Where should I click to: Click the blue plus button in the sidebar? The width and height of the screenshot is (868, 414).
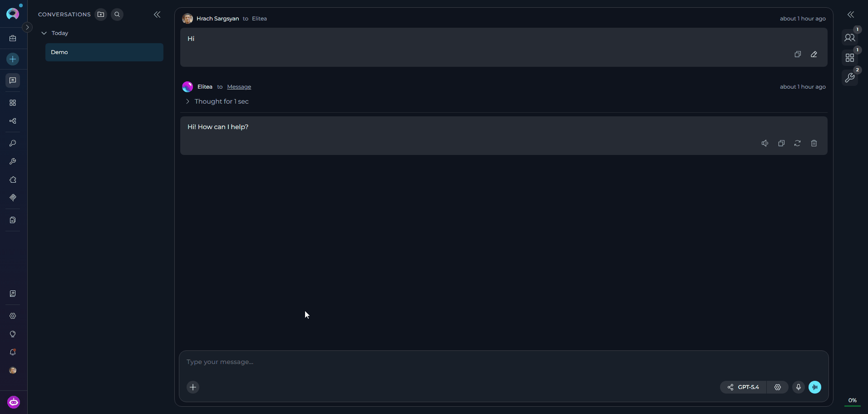point(13,59)
